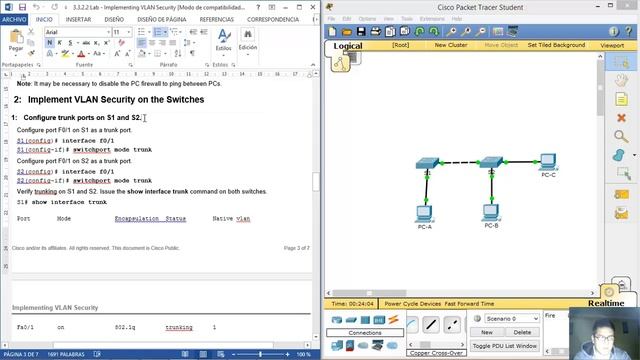Click Toggle PDU List Window button
640x360 pixels.
[x=504, y=346]
